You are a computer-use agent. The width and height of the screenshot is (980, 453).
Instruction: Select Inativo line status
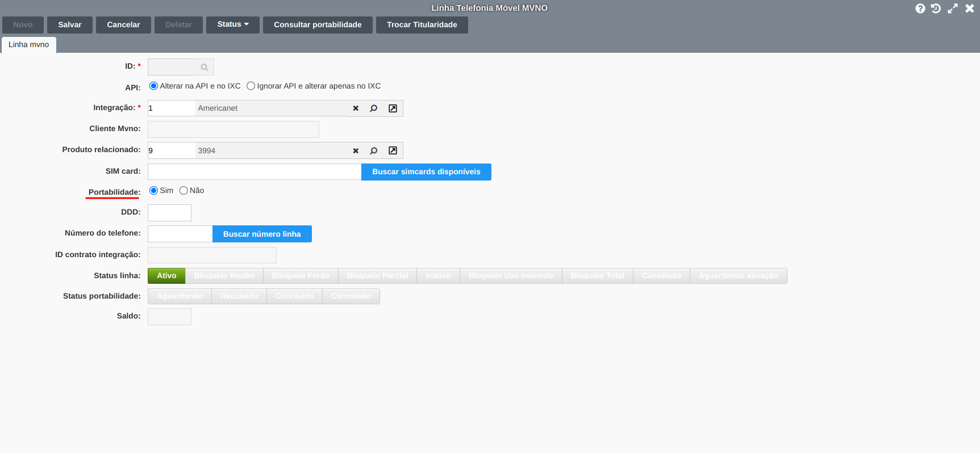click(x=438, y=276)
